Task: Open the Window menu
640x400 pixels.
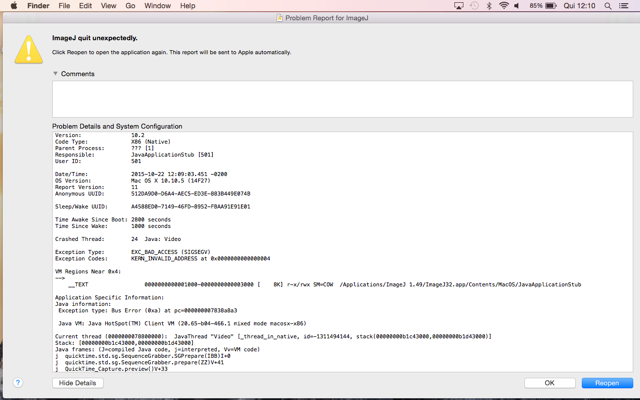Action: click(x=157, y=6)
